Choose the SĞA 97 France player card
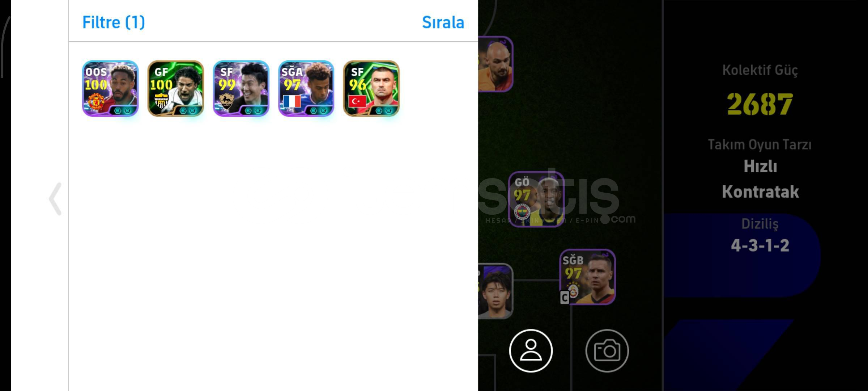This screenshot has height=391, width=868. click(x=306, y=88)
